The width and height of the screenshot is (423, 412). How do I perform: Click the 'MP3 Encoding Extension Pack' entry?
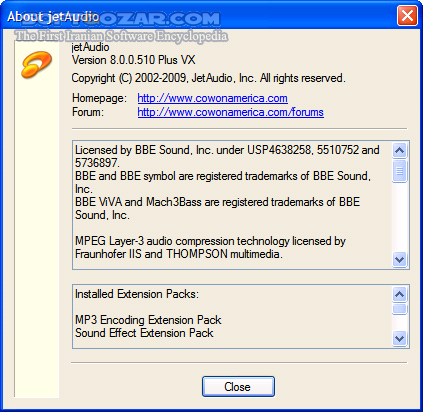tap(148, 320)
